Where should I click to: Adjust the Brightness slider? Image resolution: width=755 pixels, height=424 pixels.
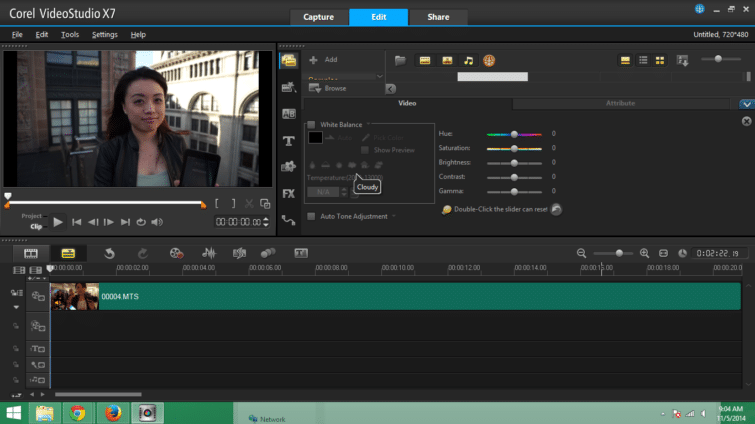tap(514, 163)
